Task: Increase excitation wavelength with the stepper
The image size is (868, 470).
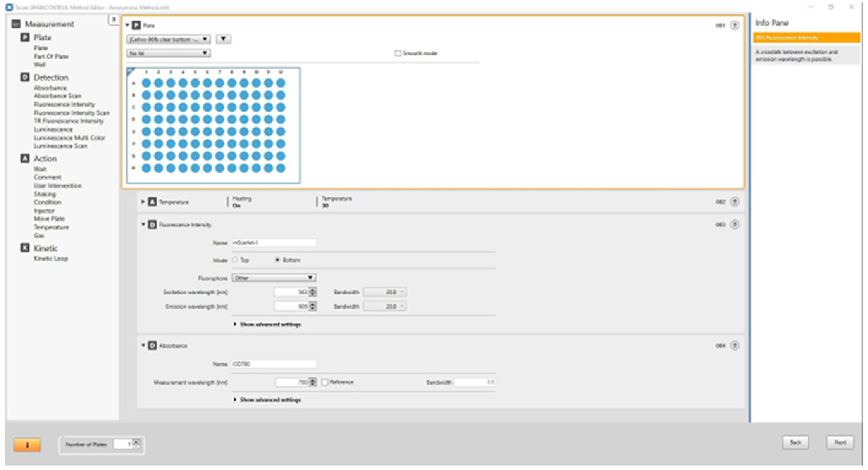Action: (313, 290)
